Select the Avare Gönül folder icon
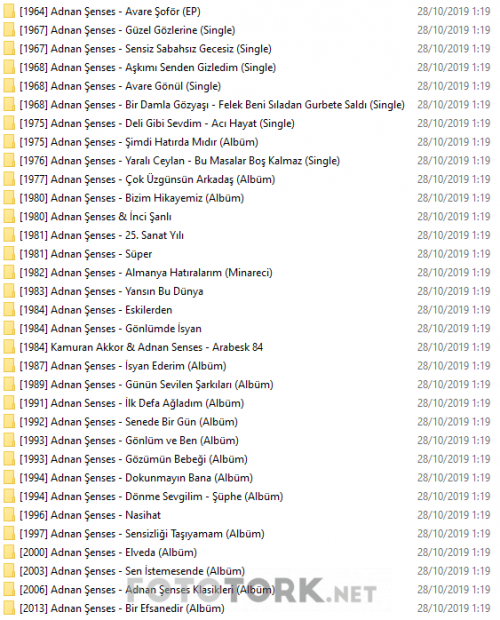 coord(9,86)
